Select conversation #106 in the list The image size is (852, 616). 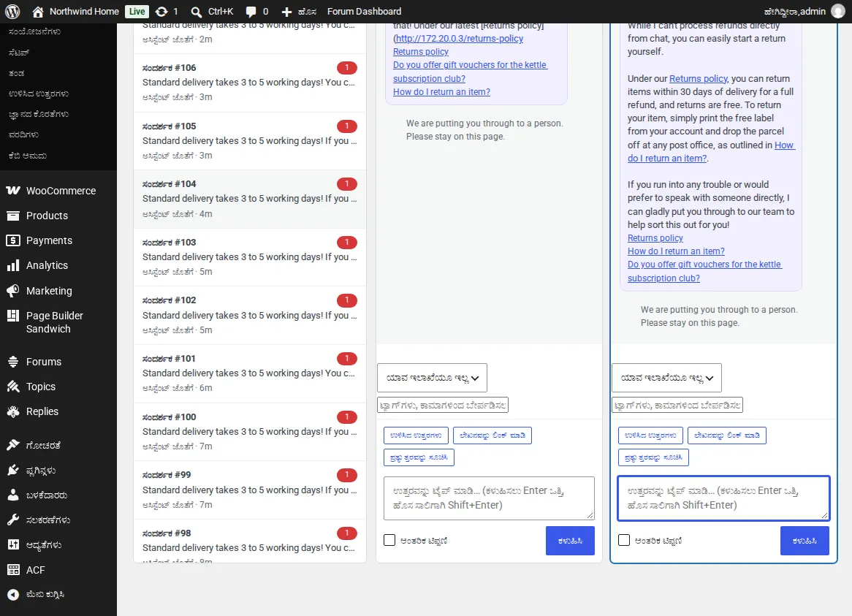(x=250, y=83)
